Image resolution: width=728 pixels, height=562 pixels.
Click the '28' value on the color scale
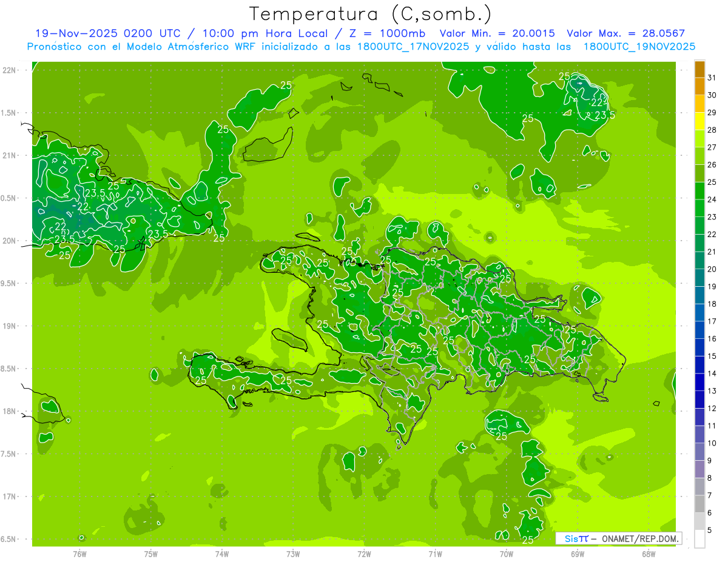coord(712,130)
